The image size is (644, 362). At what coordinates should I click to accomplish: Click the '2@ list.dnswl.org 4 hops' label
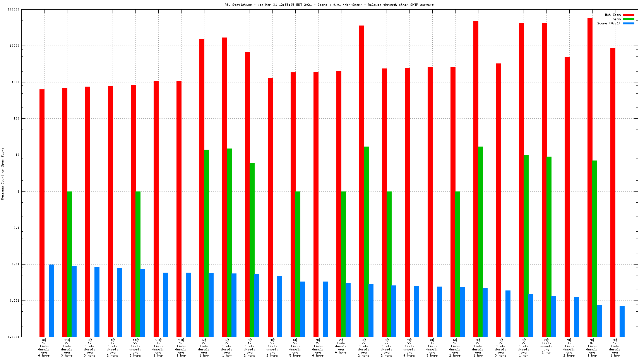341,346
